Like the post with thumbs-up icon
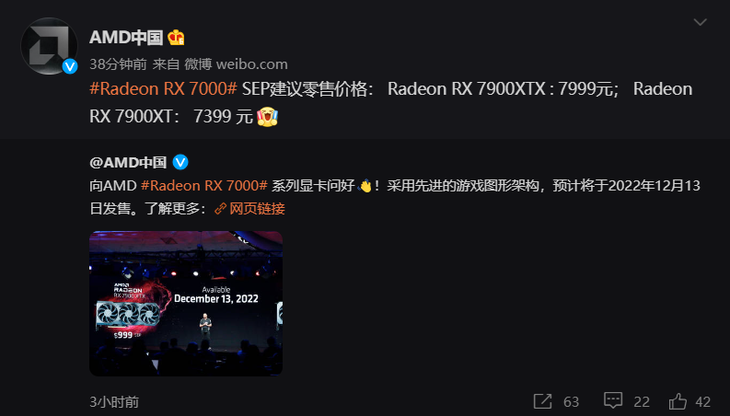 [x=677, y=401]
